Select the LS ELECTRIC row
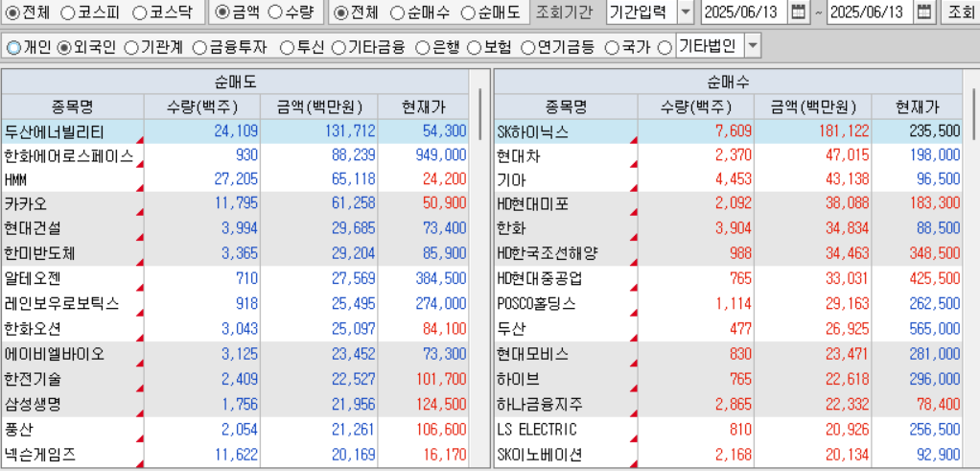The height and width of the screenshot is (471, 980). pos(729,430)
